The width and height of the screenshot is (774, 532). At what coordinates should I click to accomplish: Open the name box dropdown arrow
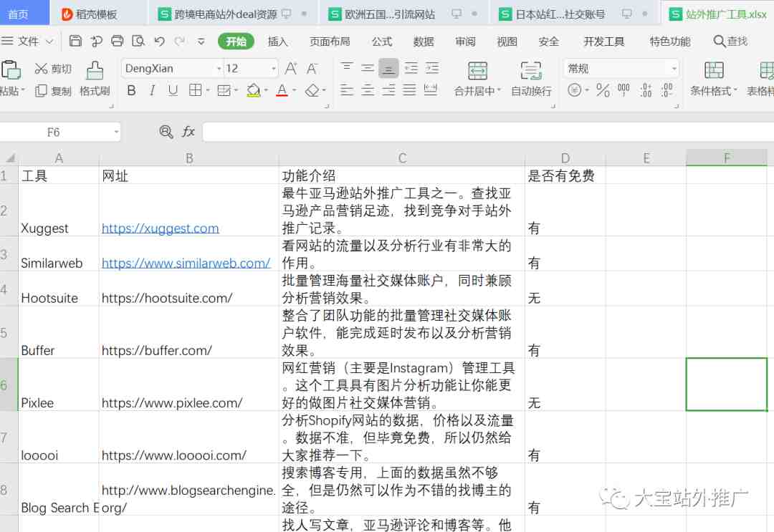[117, 132]
